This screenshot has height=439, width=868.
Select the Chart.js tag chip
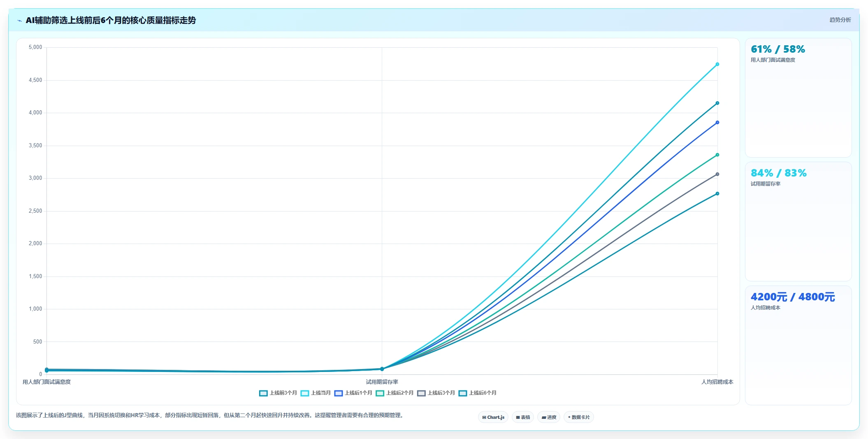pyautogui.click(x=493, y=417)
